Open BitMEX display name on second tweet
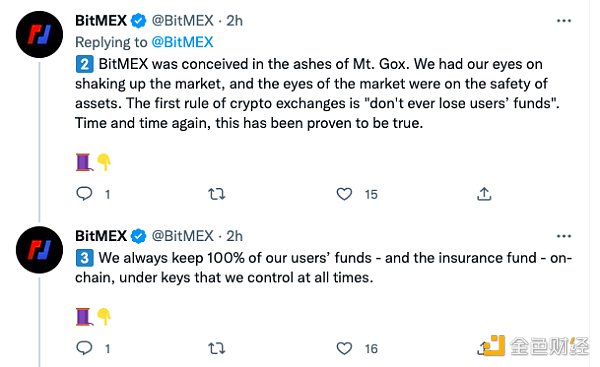 pyautogui.click(x=101, y=236)
